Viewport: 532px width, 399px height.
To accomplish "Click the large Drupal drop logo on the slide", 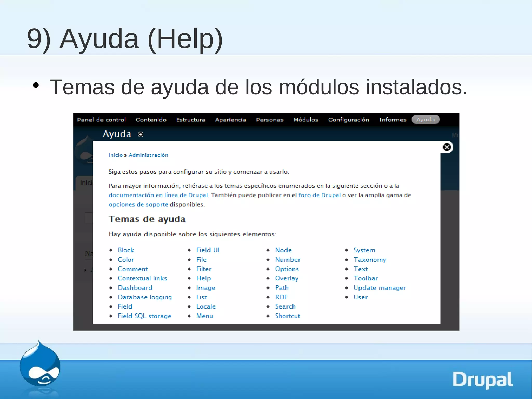I will coord(40,364).
